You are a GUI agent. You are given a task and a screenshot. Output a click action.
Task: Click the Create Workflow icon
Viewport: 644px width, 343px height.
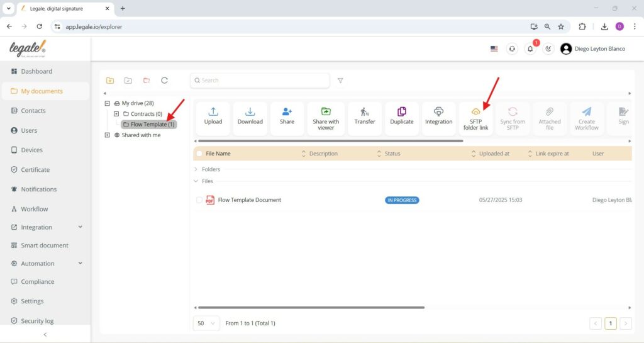coord(587,112)
